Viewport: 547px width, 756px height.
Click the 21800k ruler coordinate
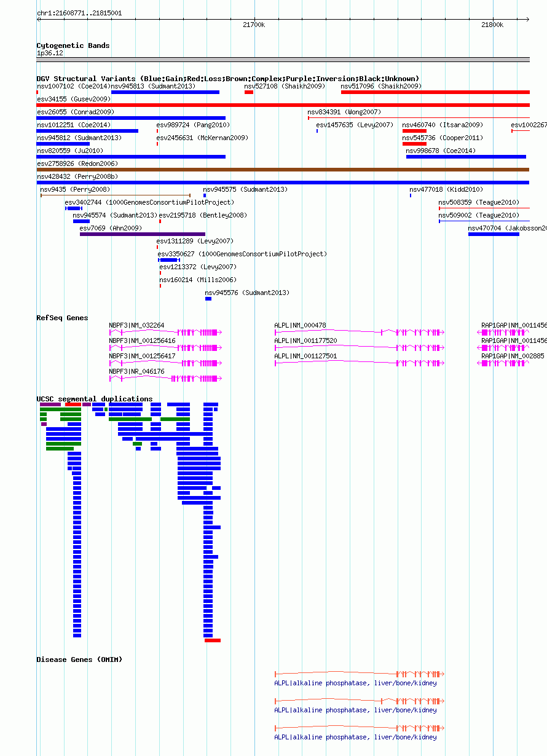point(492,25)
